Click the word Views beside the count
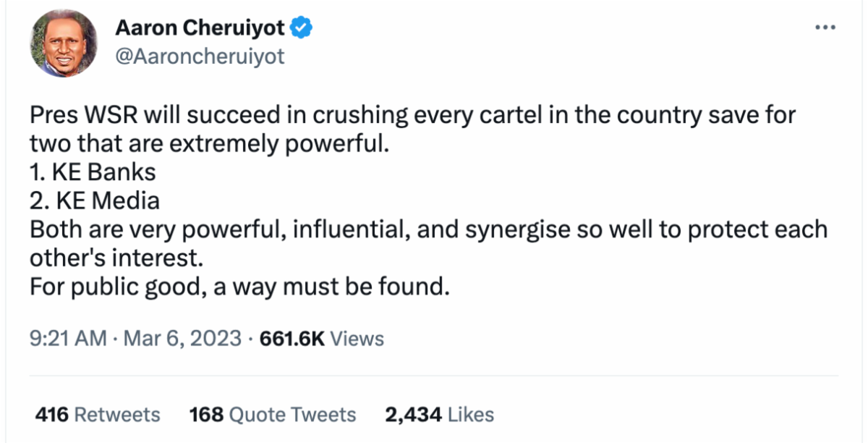868x443 pixels. [357, 338]
